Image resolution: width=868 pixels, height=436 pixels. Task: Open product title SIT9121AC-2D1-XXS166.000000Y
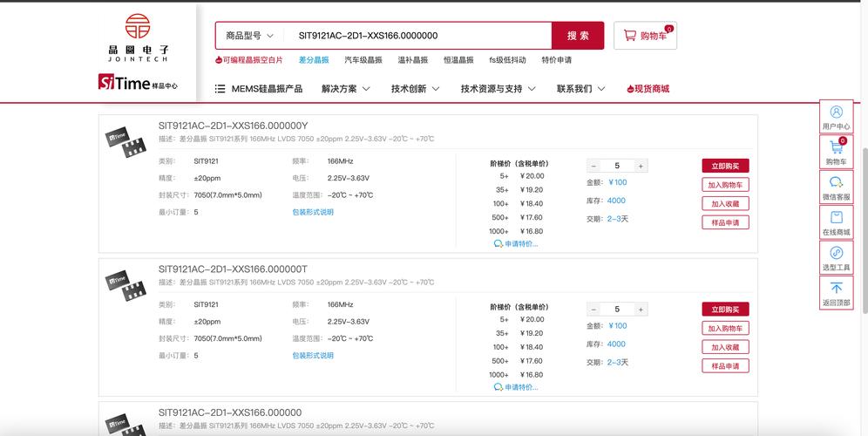(233, 126)
